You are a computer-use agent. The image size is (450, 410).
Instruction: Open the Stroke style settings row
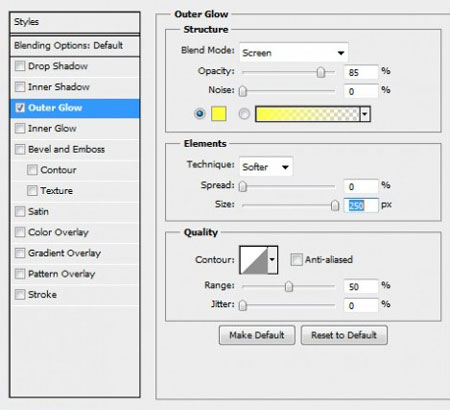75,294
